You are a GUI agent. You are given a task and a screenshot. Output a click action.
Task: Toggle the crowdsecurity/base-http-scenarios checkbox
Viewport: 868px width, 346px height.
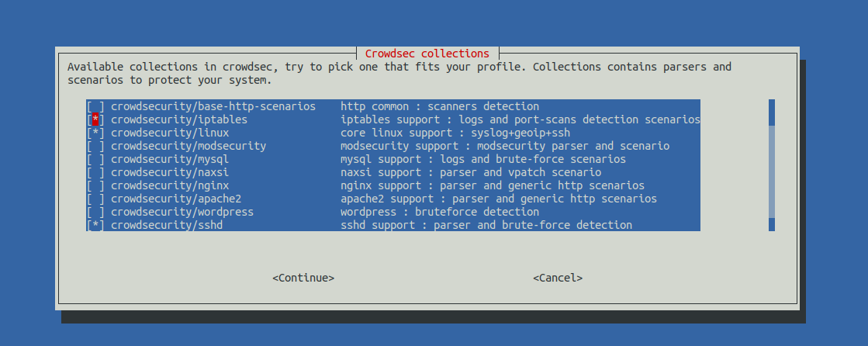pos(95,106)
